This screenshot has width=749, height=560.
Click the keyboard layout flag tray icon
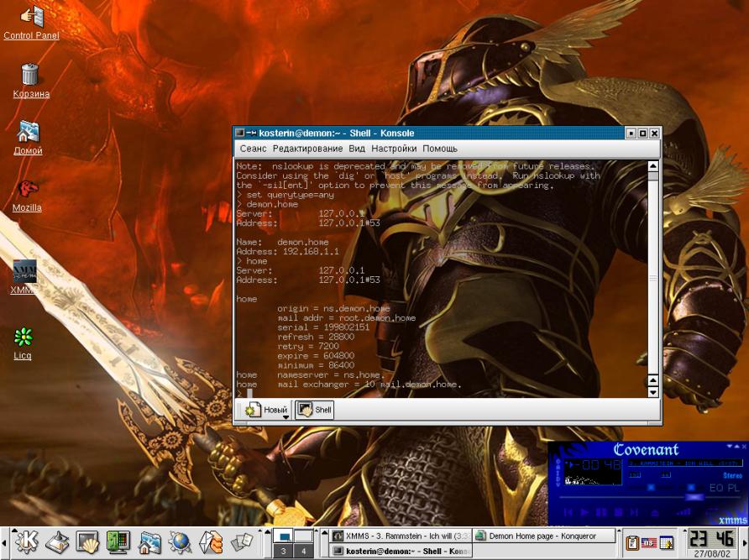[649, 543]
